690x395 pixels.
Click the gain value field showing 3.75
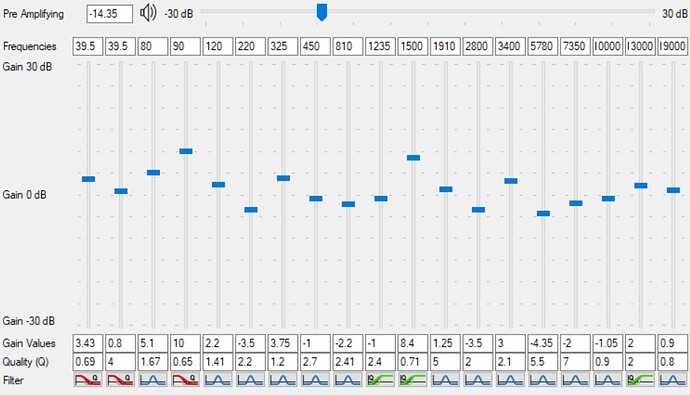pyautogui.click(x=283, y=343)
